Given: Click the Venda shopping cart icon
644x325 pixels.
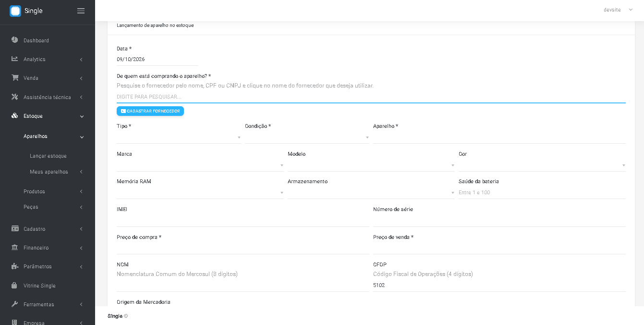Looking at the screenshot, I should [15, 78].
